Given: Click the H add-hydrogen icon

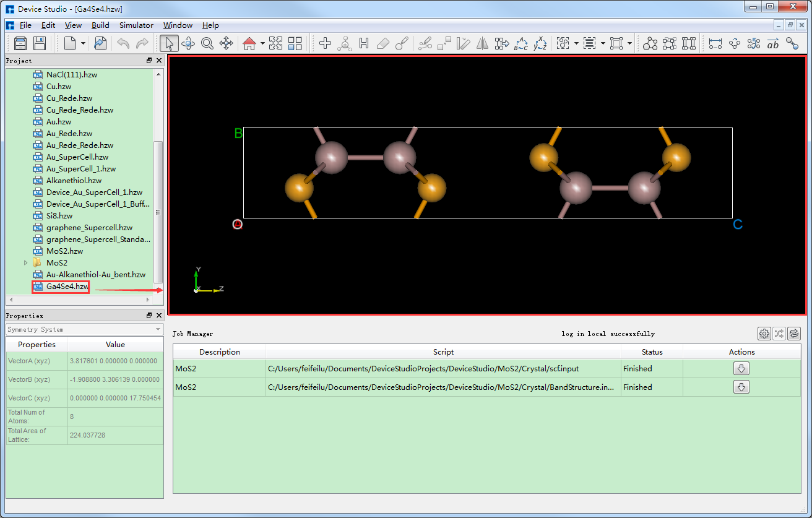Looking at the screenshot, I should pyautogui.click(x=364, y=43).
